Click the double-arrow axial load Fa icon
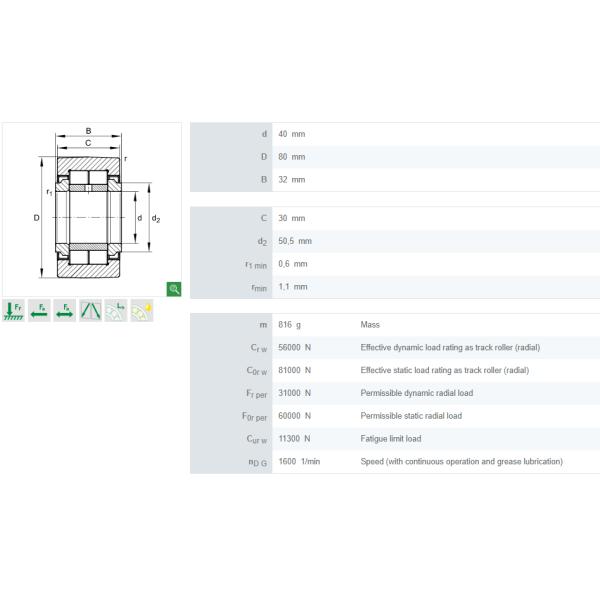 click(65, 310)
